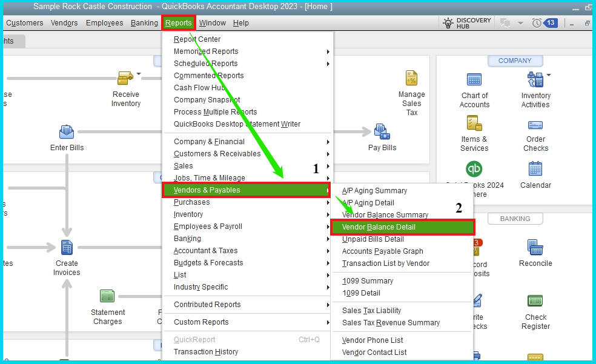Expand Company & Financial submenu
Image resolution: width=596 pixels, height=364 pixels.
click(x=328, y=142)
